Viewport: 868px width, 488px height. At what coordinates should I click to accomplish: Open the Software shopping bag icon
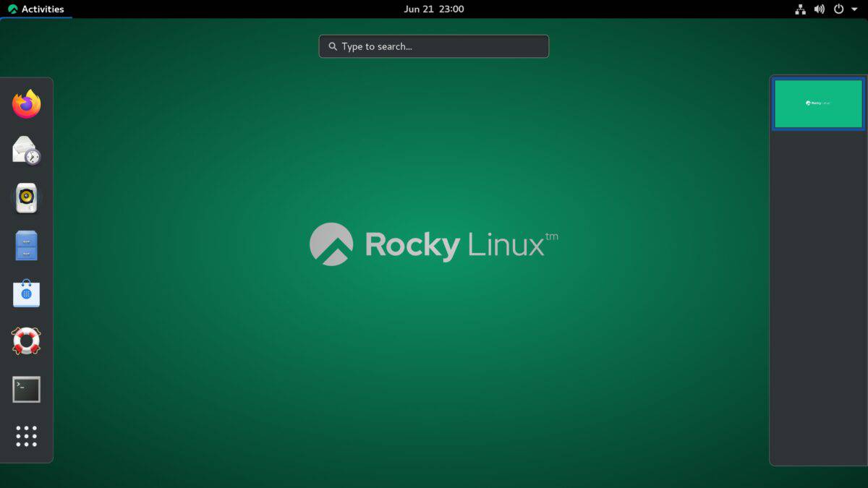[27, 294]
